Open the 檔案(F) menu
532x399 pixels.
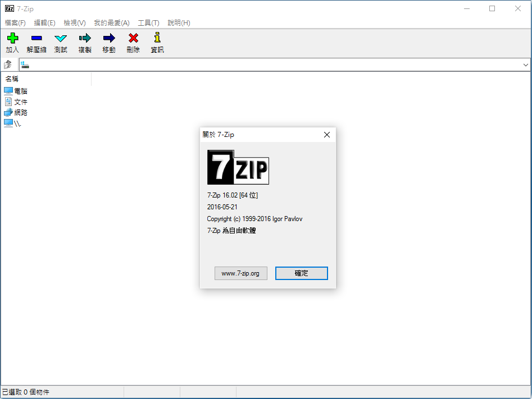pos(15,23)
